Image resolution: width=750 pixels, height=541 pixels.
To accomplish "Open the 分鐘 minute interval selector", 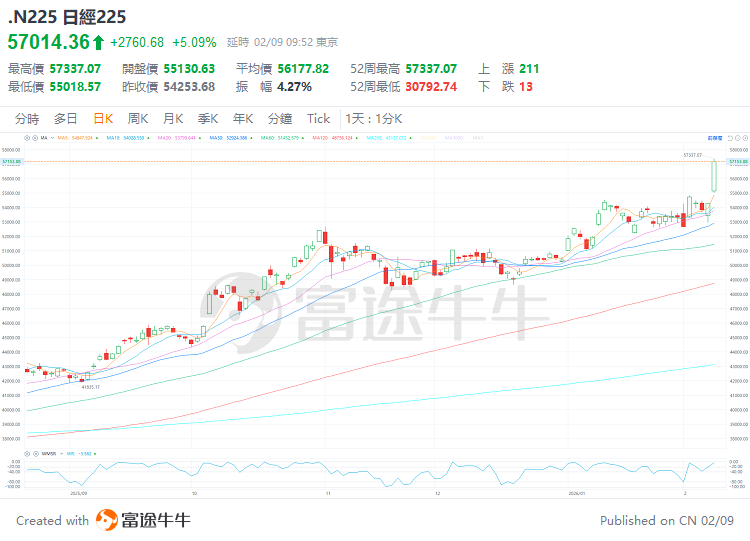I will (280, 118).
